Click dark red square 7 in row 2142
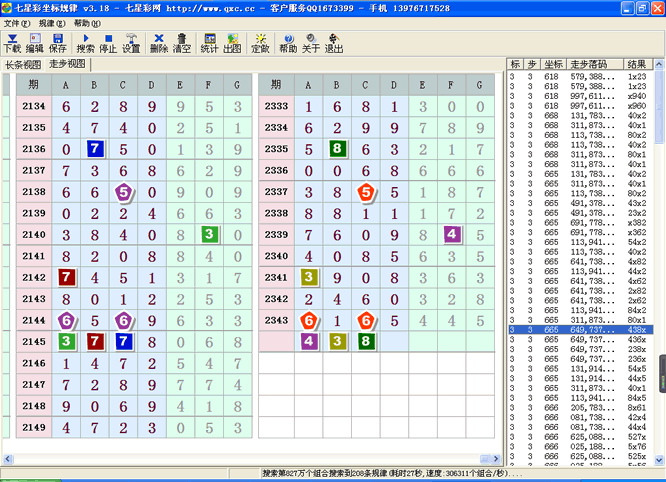The width and height of the screenshot is (666, 482). point(66,277)
